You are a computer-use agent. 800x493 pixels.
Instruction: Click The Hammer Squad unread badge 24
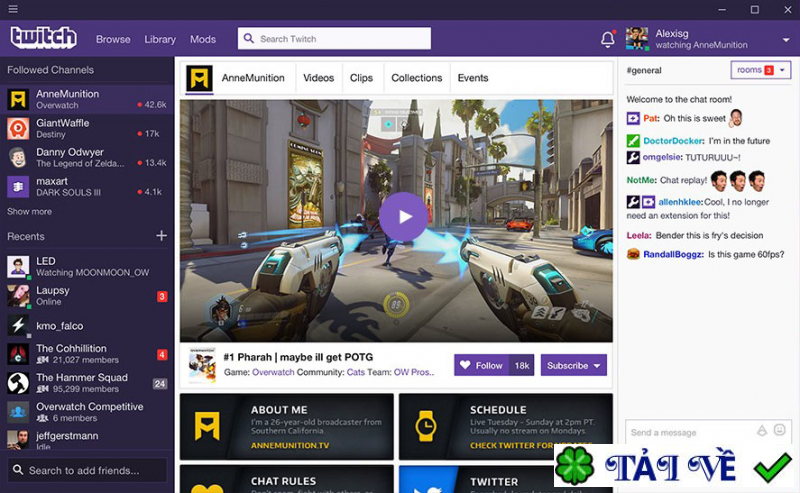tap(160, 384)
